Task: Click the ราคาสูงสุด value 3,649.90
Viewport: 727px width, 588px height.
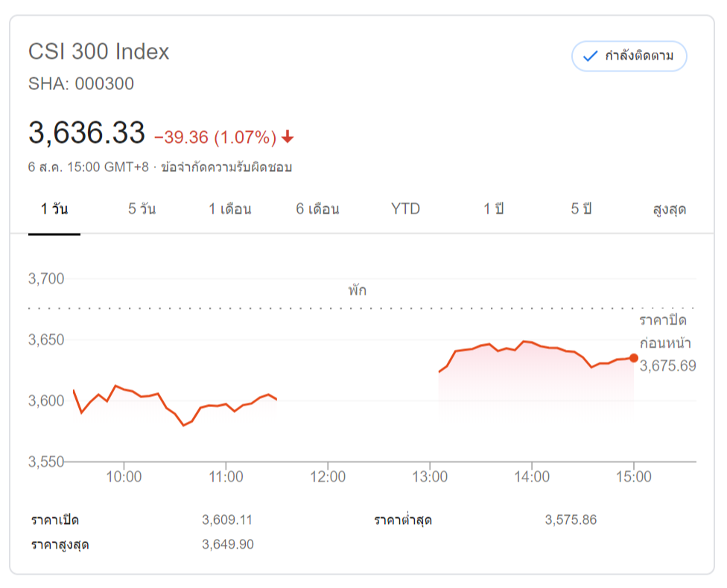Action: [227, 545]
